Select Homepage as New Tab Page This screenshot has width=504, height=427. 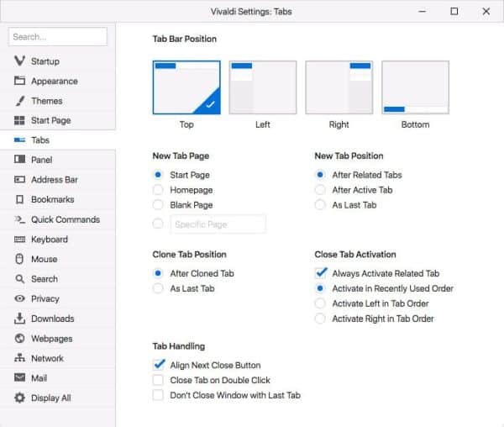coord(158,190)
